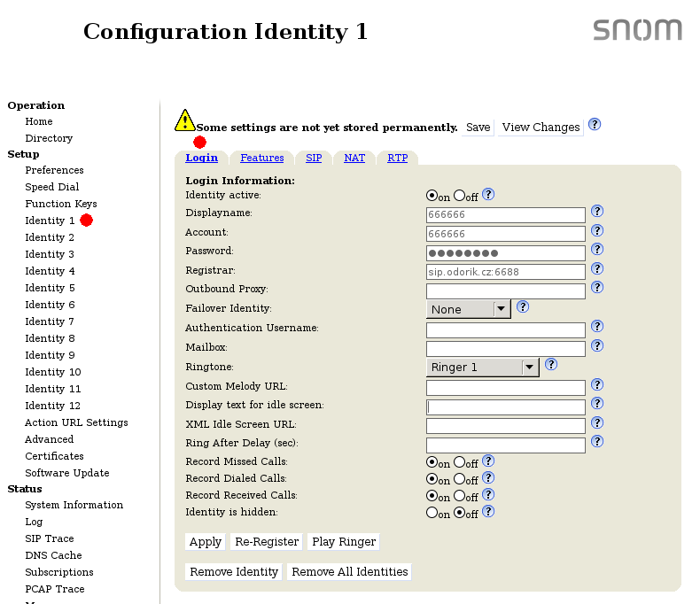The width and height of the screenshot is (700, 604).
Task: Click the Authentication Username input field
Action: (505, 329)
